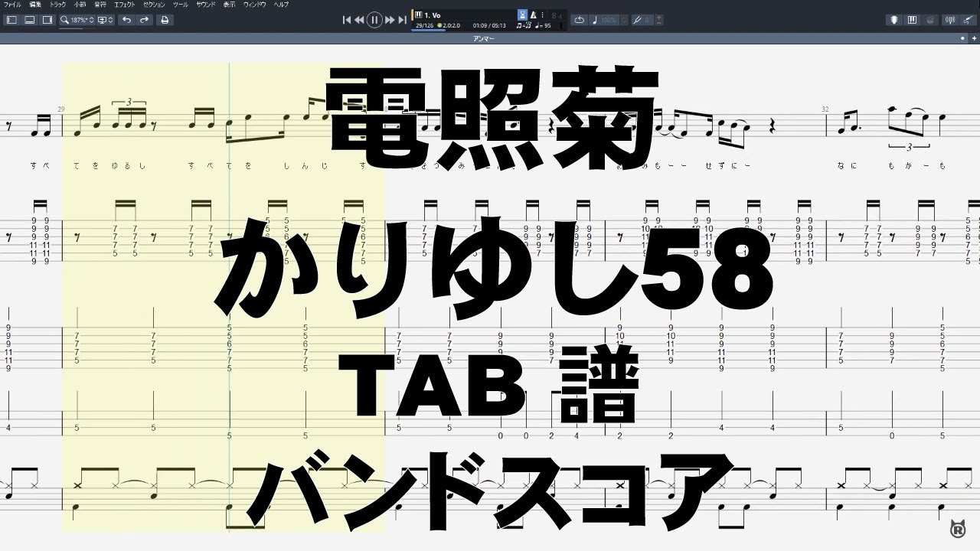980x551 pixels.
Task: Open the 小節 menu
Action: click(x=80, y=5)
